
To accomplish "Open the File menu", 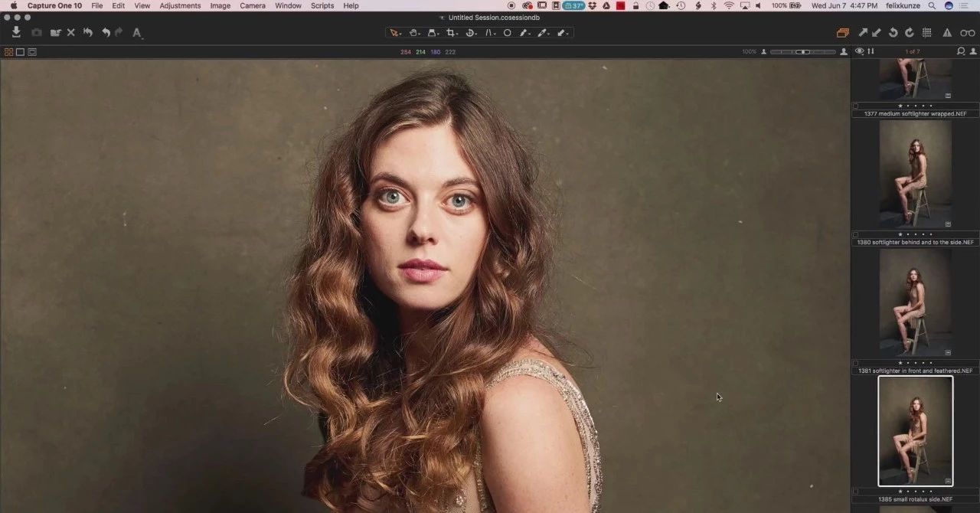I will pos(97,5).
